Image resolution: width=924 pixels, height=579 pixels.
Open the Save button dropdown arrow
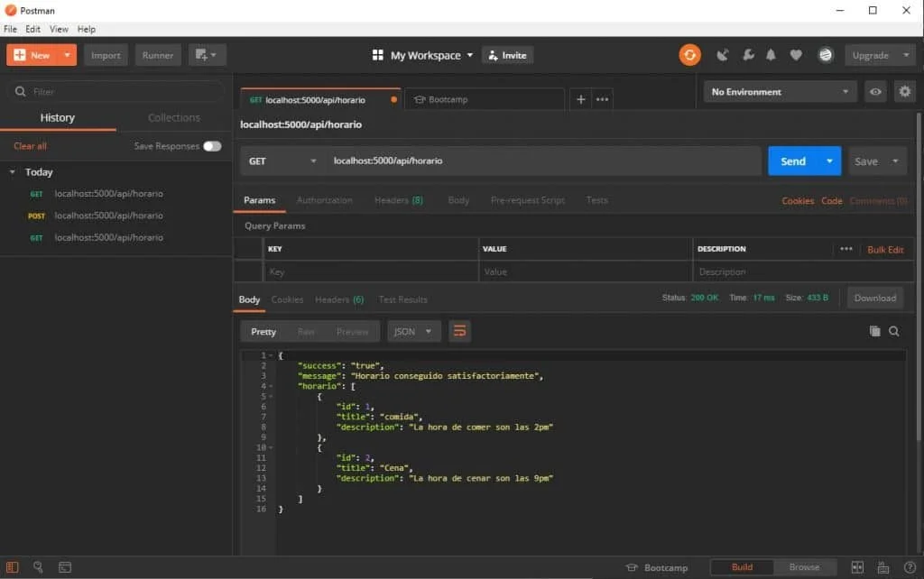click(x=895, y=161)
